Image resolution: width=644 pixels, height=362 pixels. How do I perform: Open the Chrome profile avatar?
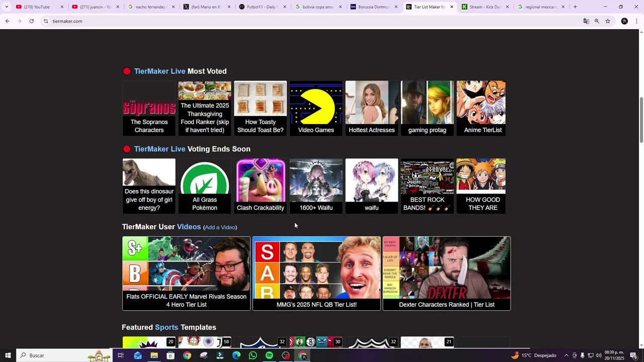624,21
